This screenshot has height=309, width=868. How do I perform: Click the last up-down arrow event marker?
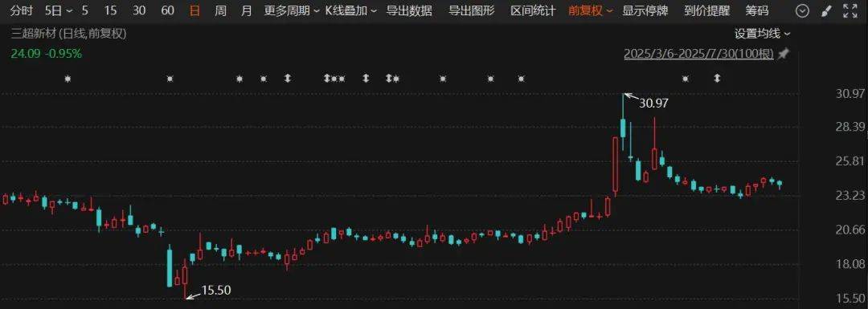(x=717, y=79)
